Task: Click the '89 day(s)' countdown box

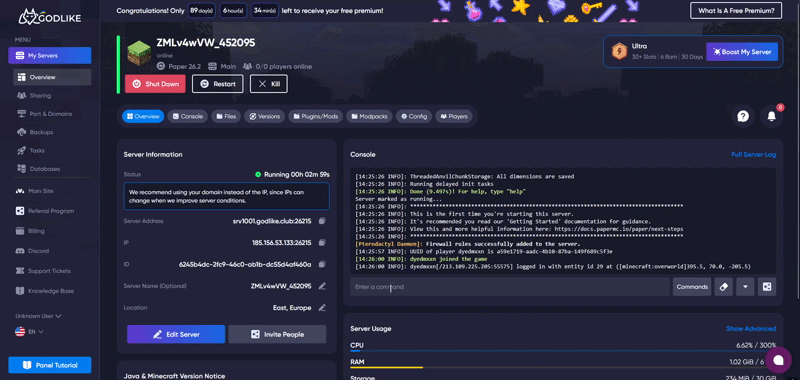Action: pos(201,10)
